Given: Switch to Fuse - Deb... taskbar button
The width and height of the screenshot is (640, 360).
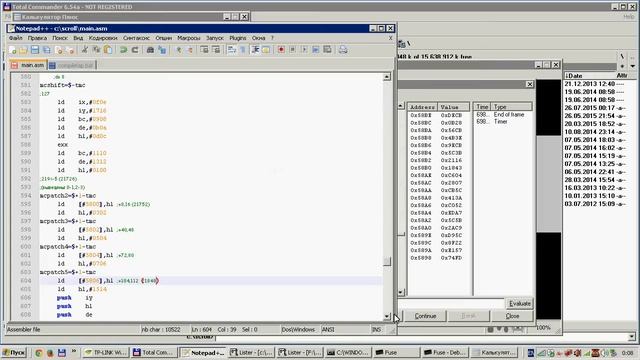Looking at the screenshot, I should [444, 353].
